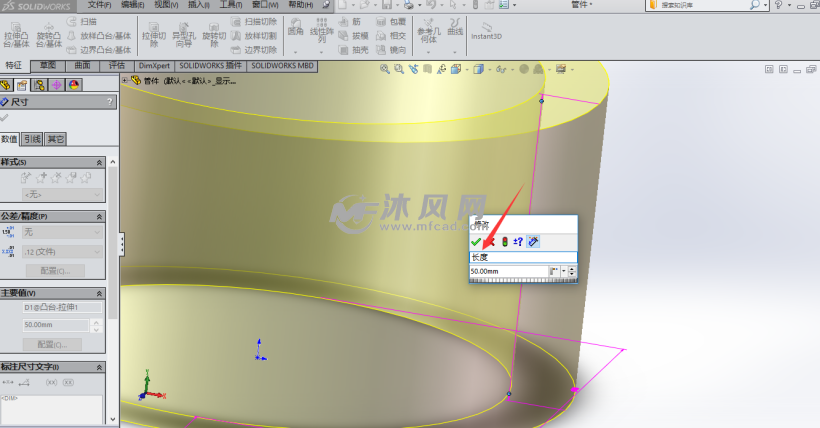The height and width of the screenshot is (428, 820).
Task: Open the DisplayManager color-ball tab
Action: 74,85
